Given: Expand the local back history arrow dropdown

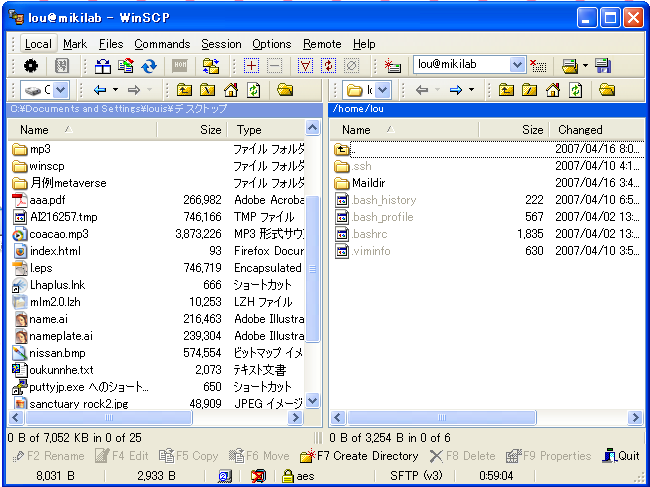Looking at the screenshot, I should click(x=115, y=90).
